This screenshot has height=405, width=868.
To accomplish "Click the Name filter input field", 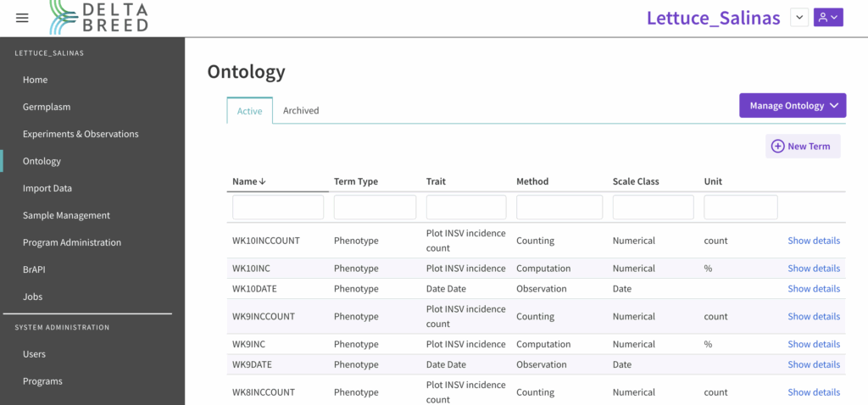I will tap(278, 208).
